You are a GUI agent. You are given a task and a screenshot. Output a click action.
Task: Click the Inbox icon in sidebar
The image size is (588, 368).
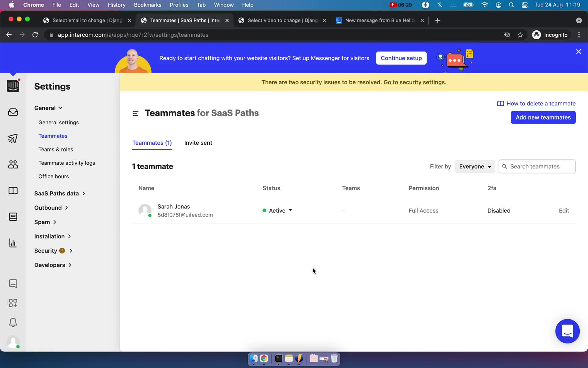pyautogui.click(x=13, y=112)
